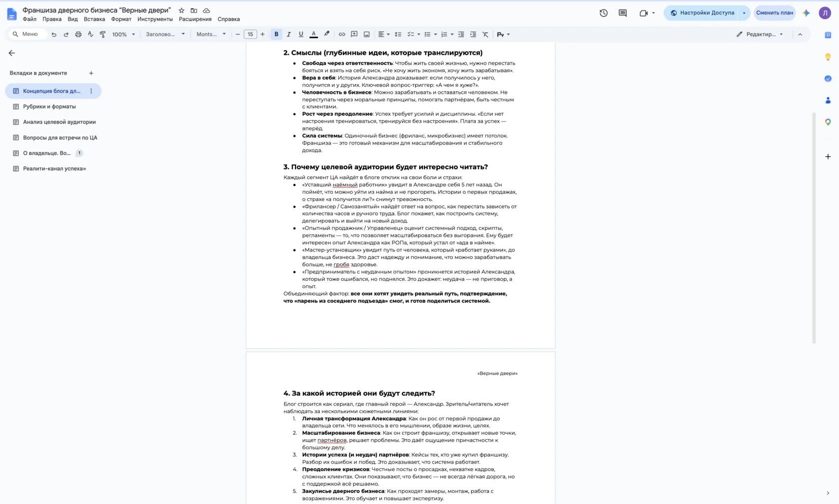Open the sharing options dropdown arrow
Screen dimensions: 839x504
[744, 13]
